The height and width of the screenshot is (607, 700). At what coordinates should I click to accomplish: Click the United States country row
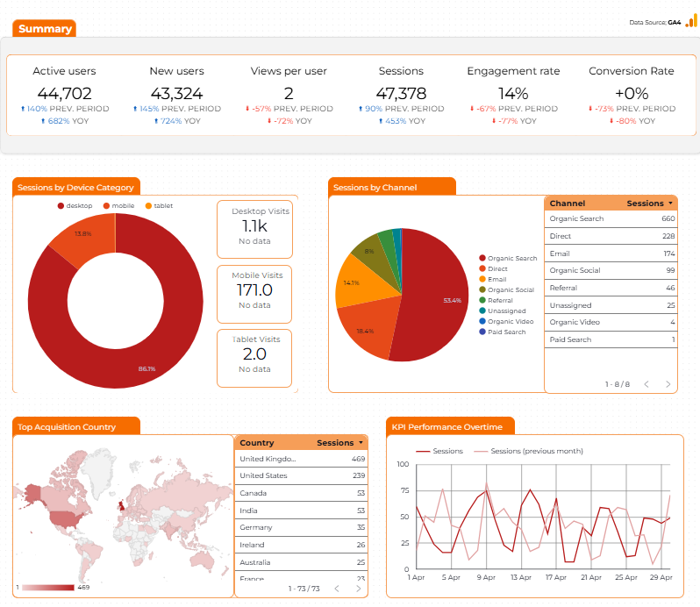tap(302, 475)
